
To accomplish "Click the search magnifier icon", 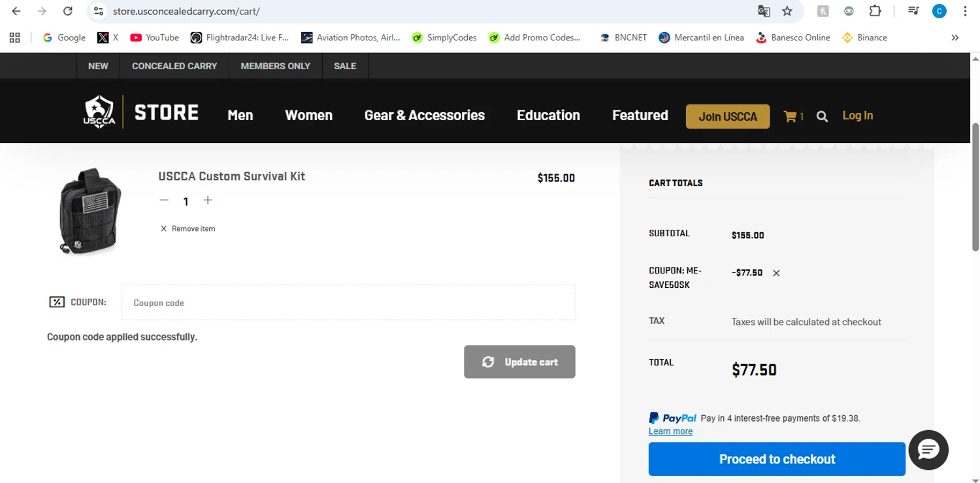I will [x=823, y=116].
